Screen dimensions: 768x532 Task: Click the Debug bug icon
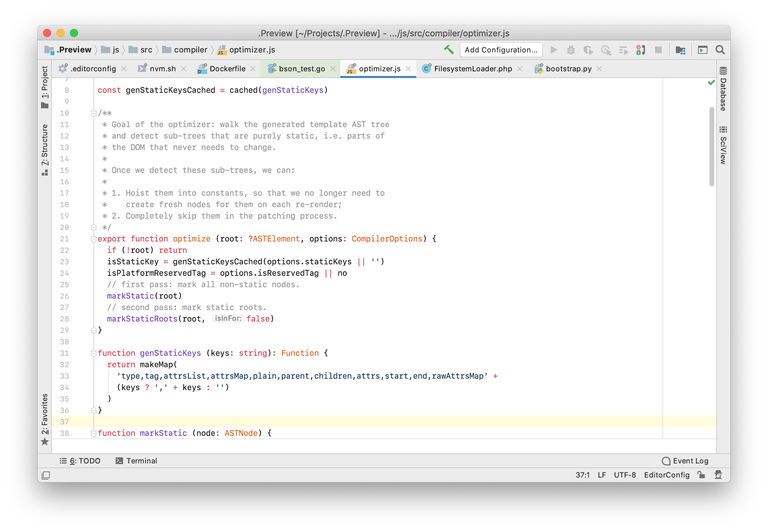click(x=571, y=50)
